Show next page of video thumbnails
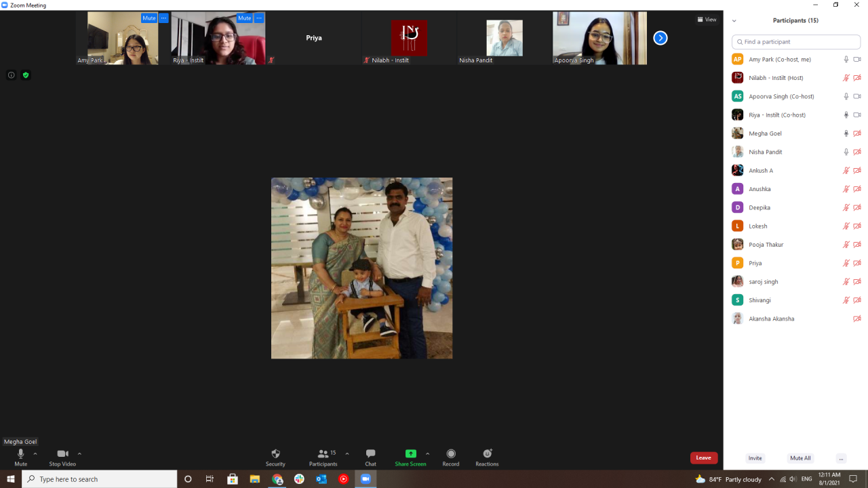Image resolution: width=868 pixels, height=488 pixels. [x=660, y=38]
